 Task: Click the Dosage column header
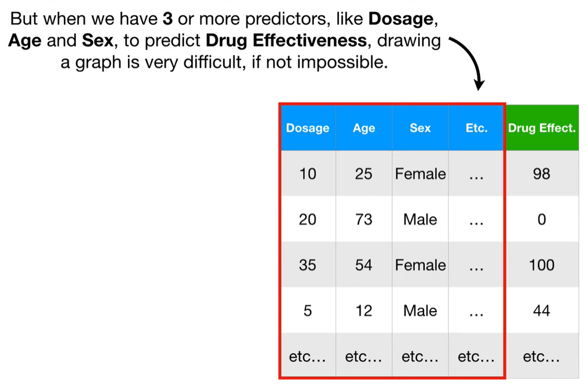coord(308,128)
